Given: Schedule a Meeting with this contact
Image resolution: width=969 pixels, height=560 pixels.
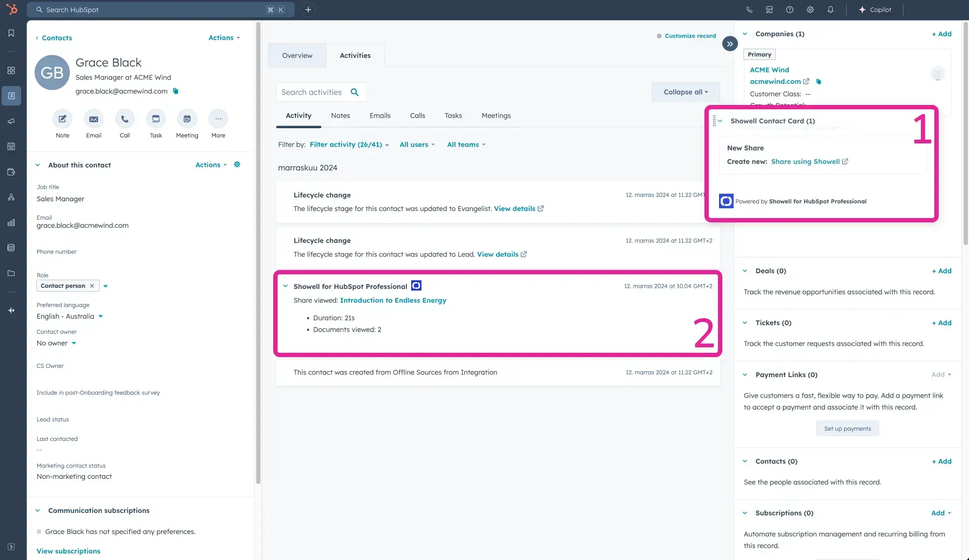Looking at the screenshot, I should (187, 119).
